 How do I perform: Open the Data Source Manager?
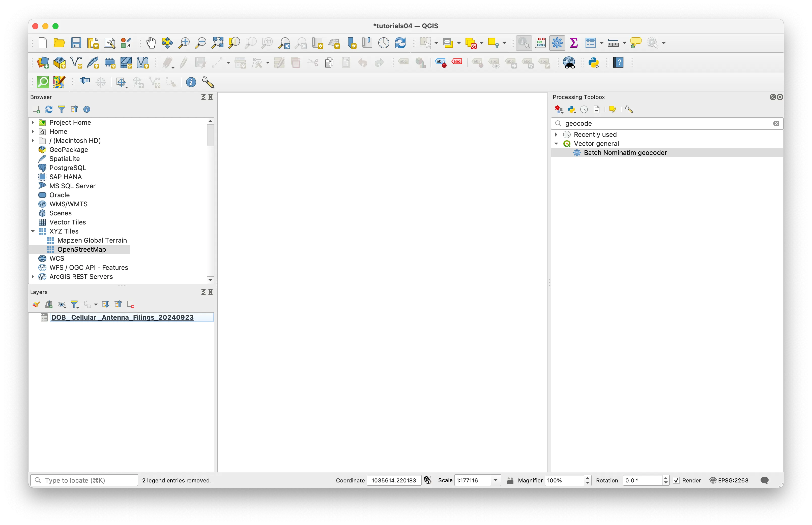pos(42,63)
